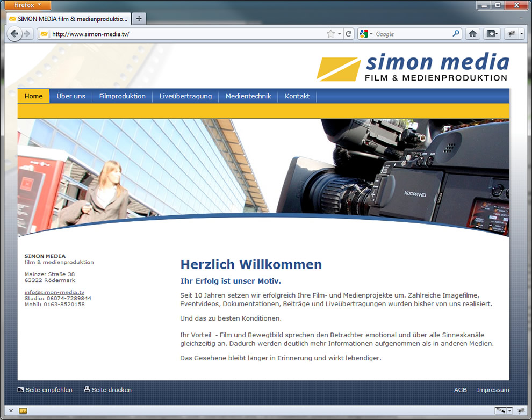The image size is (532, 420).
Task: Open the URL history dropdown arrow
Action: (x=339, y=34)
